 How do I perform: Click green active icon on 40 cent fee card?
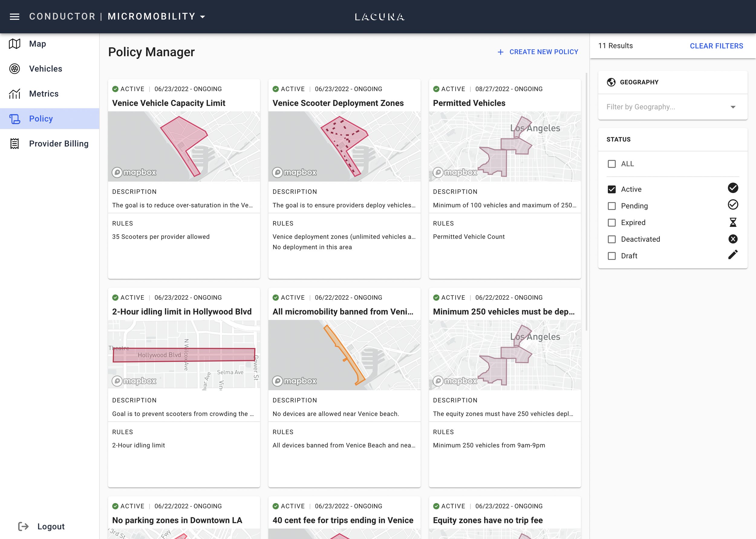275,506
